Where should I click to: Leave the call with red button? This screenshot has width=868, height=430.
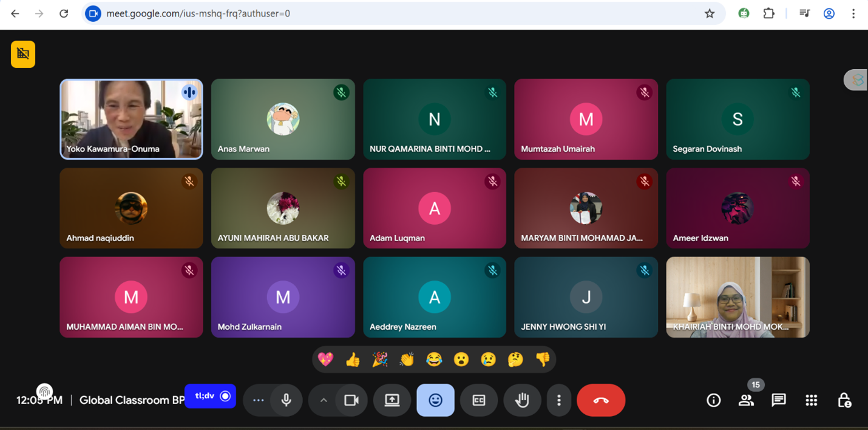[x=600, y=400]
